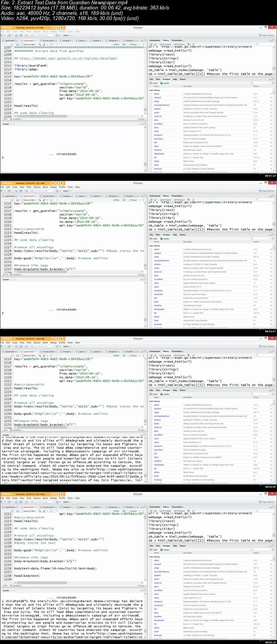Click To Source button in frame stamped 00:01:27
The width and height of the screenshot is (277, 644).
tap(180, 44)
